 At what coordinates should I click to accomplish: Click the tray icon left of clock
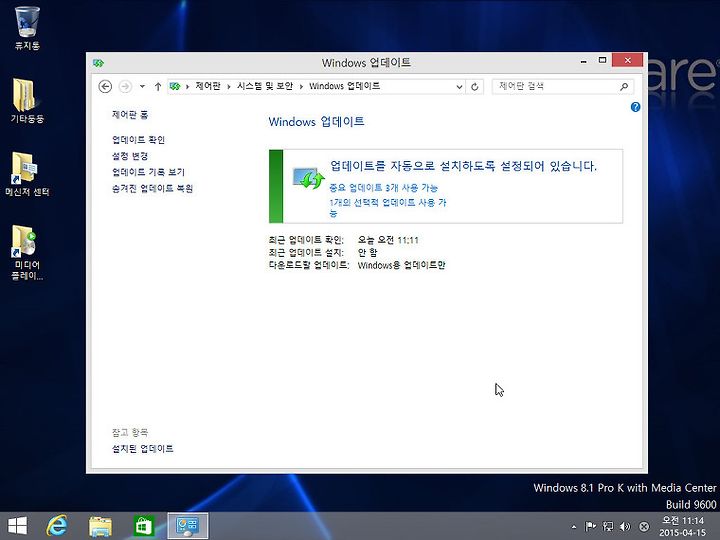pos(644,526)
